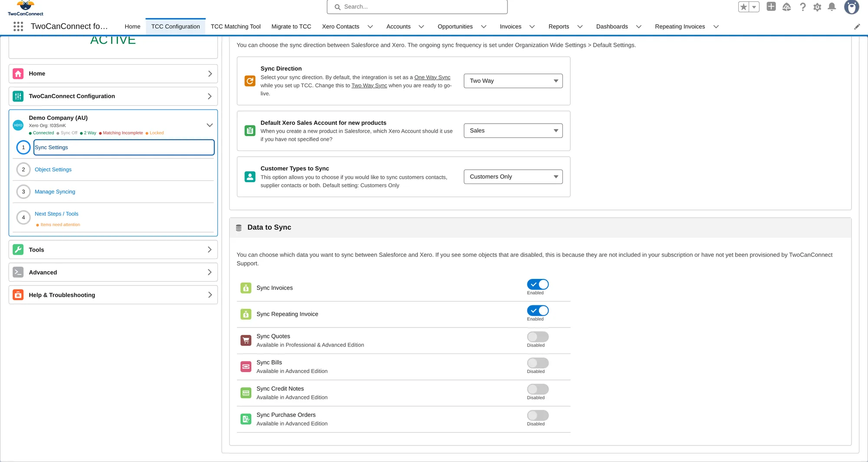Open the notifications bell icon
The width and height of the screenshot is (868, 462).
[x=832, y=7]
